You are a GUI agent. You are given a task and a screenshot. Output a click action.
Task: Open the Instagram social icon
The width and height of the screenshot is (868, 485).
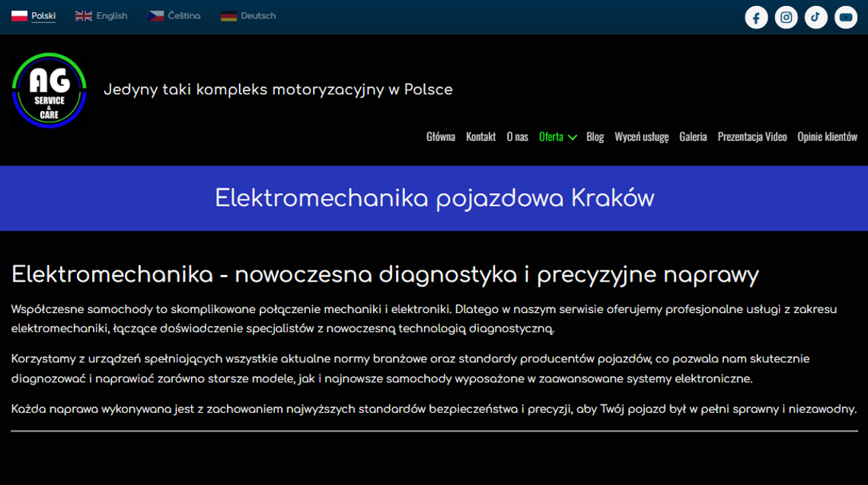coord(786,18)
